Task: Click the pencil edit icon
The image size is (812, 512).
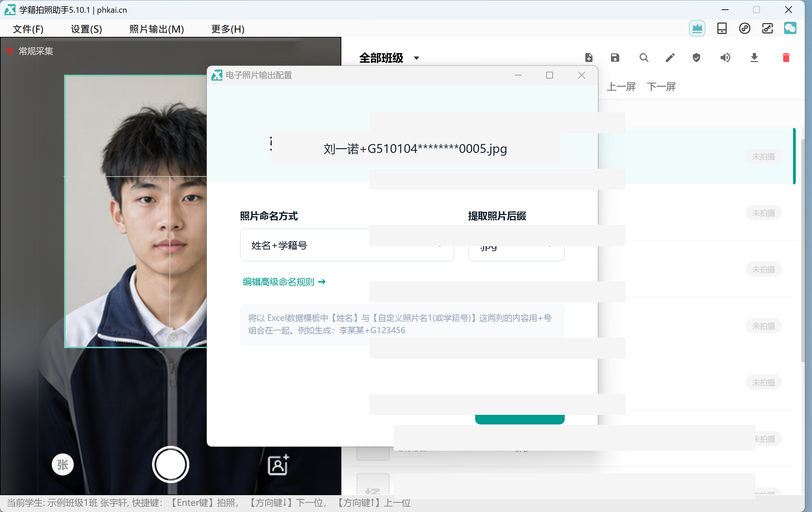Action: coord(670,58)
